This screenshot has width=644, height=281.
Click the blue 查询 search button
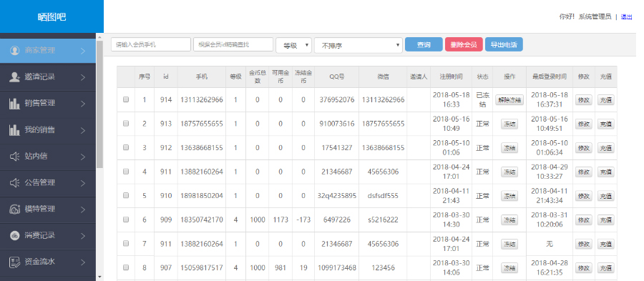(424, 45)
